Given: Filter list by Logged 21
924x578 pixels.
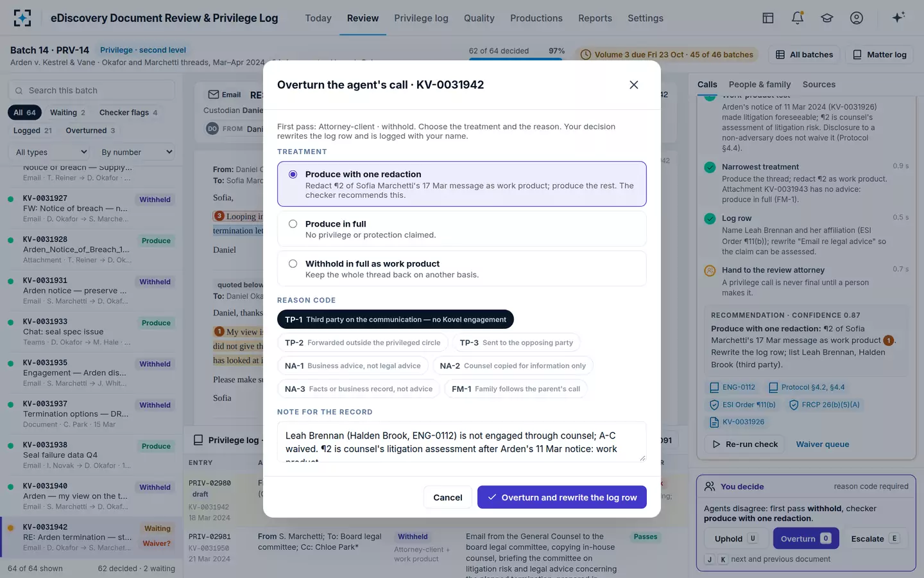Looking at the screenshot, I should 33,130.
